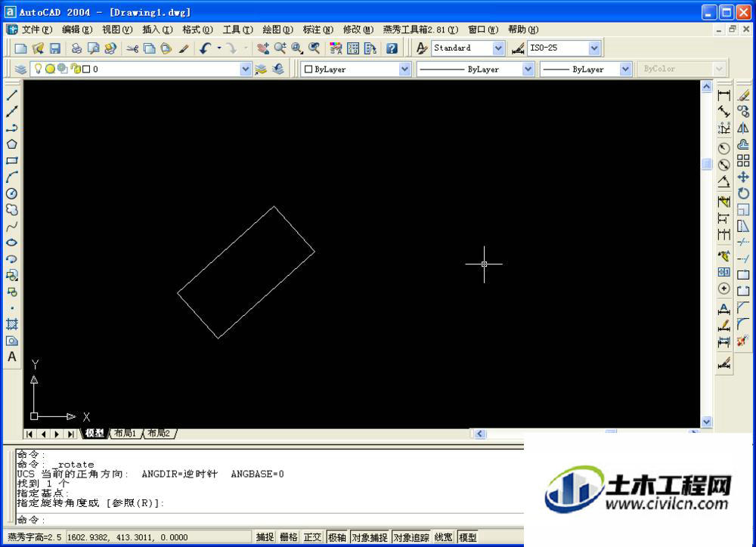Toggle 对象捕捉 object snap in status bar

coord(370,537)
